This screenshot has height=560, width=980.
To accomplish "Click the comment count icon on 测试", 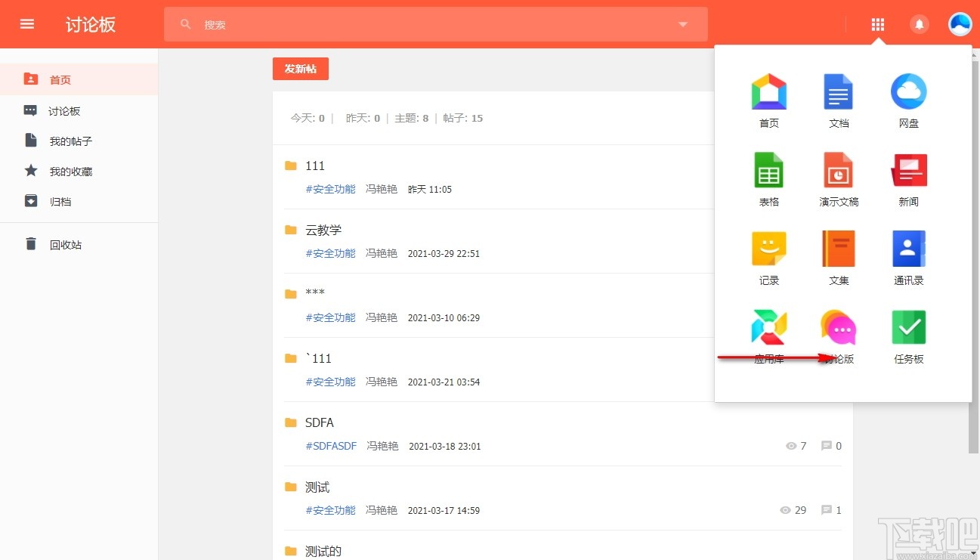I will click(x=827, y=510).
